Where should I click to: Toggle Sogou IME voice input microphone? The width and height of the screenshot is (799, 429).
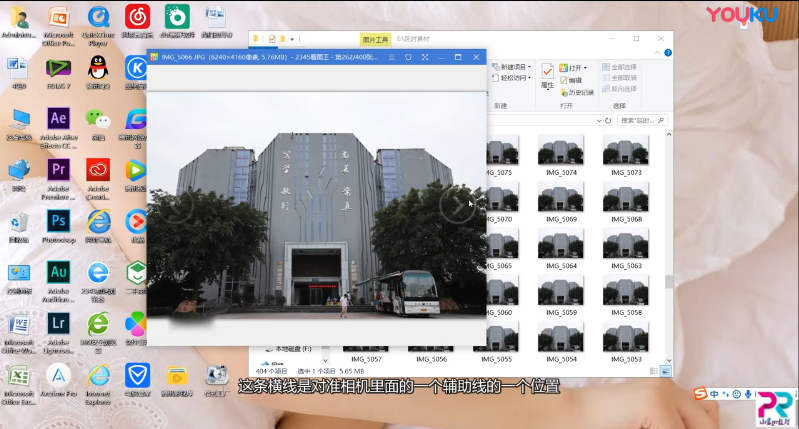coord(748,394)
